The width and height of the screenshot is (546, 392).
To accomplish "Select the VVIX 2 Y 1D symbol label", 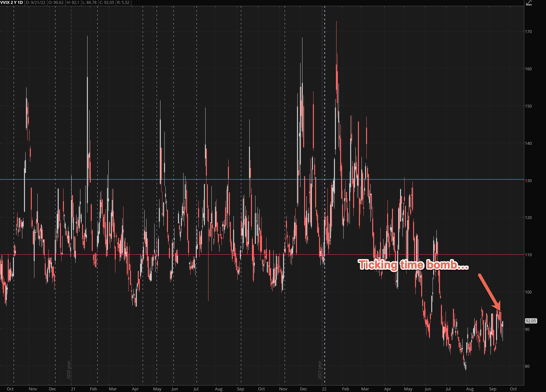I will coord(12,3).
